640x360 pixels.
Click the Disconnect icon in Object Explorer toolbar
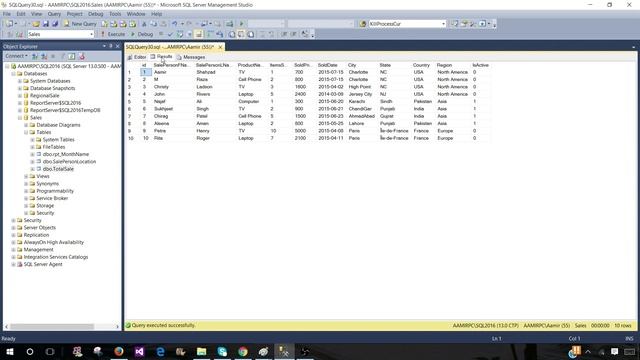click(44, 56)
